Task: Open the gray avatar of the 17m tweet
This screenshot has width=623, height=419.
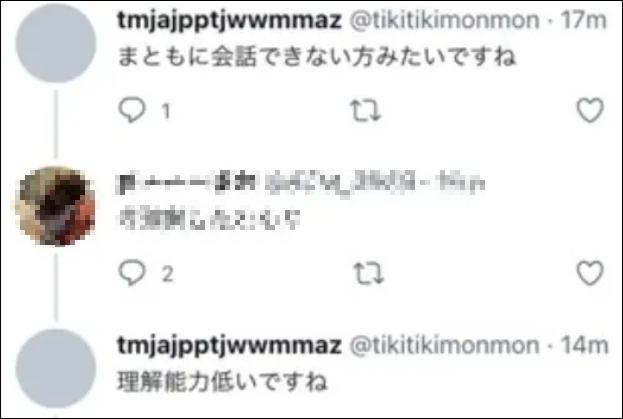Action: 56,42
